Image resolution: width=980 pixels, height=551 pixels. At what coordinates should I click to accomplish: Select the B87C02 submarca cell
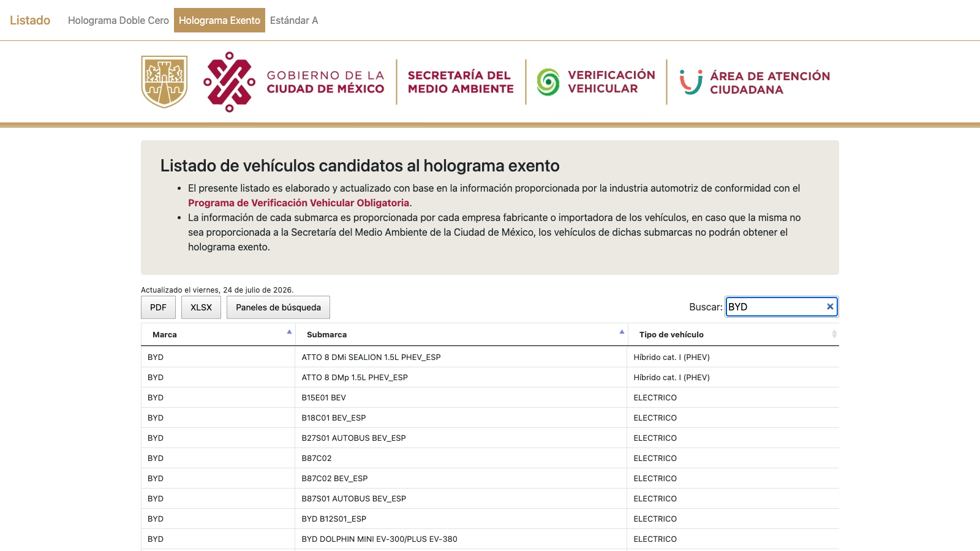click(461, 458)
